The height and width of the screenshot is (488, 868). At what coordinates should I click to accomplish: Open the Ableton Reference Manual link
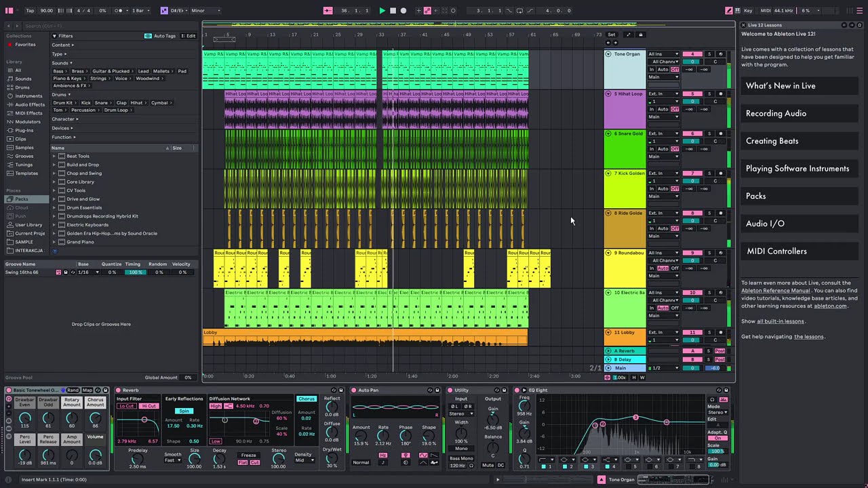(776, 291)
